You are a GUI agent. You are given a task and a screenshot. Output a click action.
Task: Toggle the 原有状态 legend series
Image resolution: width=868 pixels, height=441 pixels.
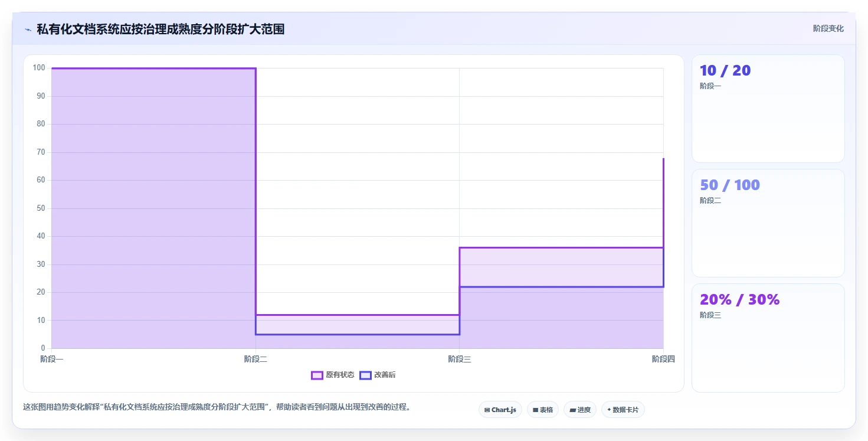pyautogui.click(x=333, y=375)
